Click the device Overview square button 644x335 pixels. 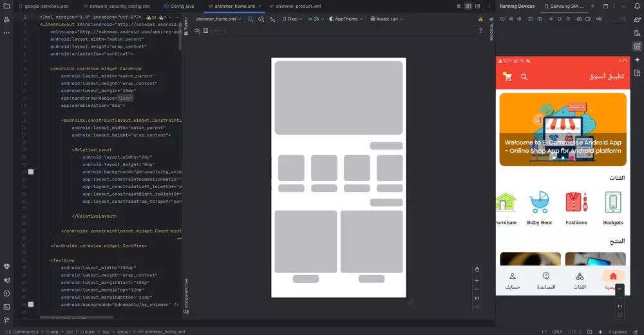(x=569, y=19)
